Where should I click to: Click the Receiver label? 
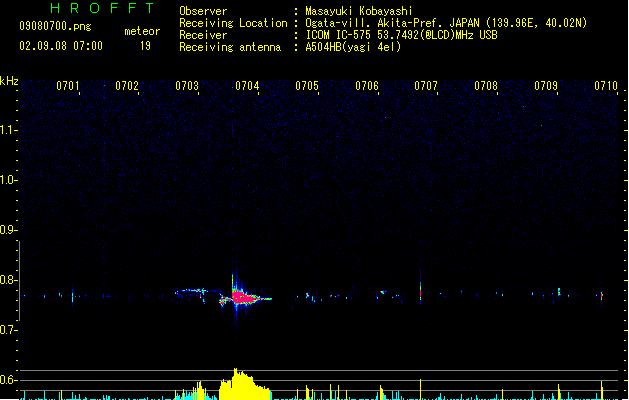(x=203, y=35)
